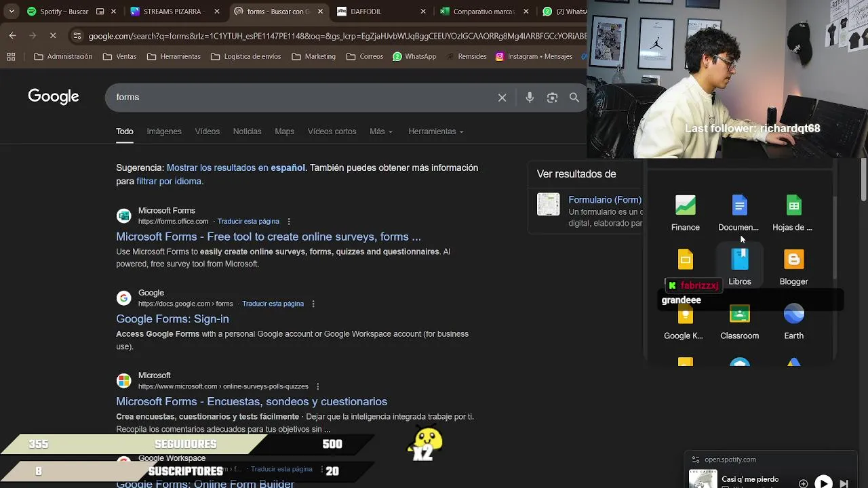
Task: Switch to the Vídeos cortos tab
Action: (x=332, y=131)
